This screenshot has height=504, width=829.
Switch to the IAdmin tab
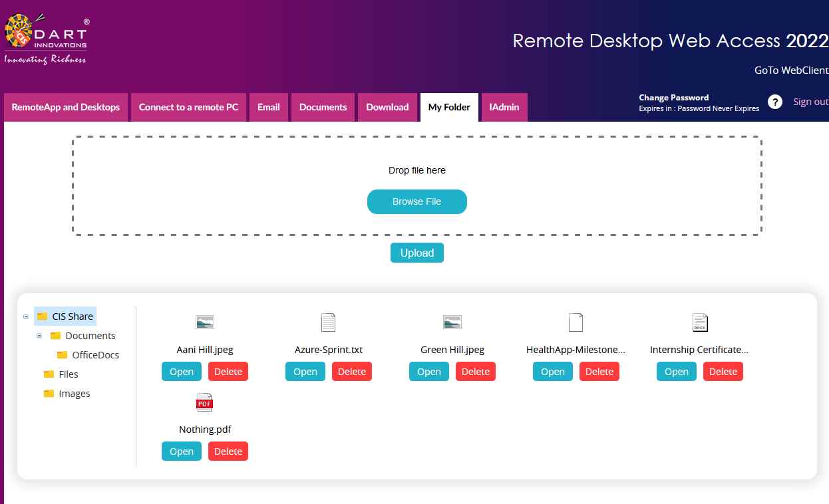504,107
